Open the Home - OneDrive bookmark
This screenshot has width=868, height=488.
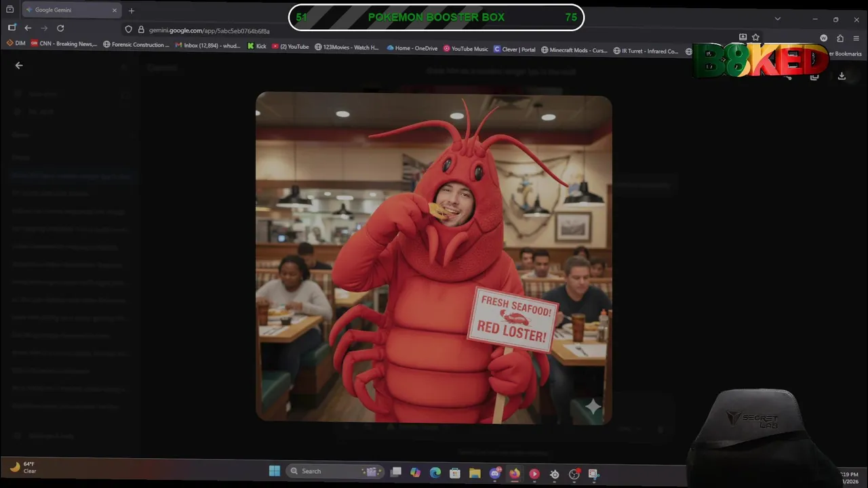[412, 48]
